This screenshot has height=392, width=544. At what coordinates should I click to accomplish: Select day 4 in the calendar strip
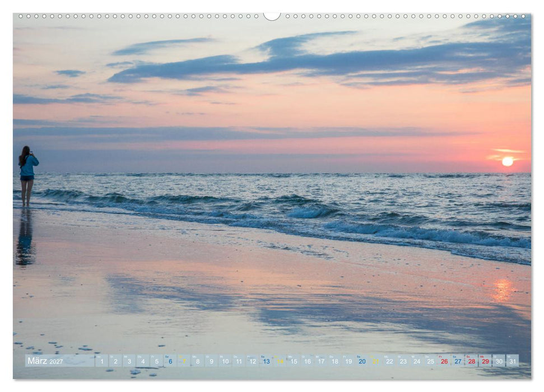tap(143, 361)
